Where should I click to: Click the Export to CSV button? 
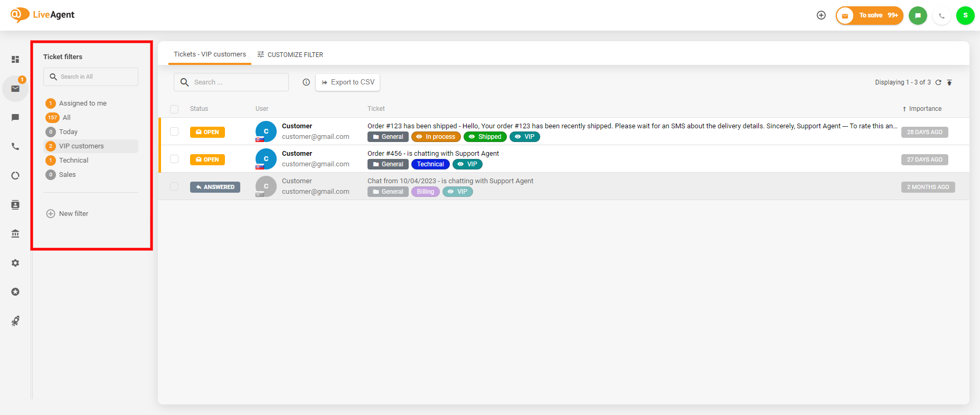[x=347, y=82]
